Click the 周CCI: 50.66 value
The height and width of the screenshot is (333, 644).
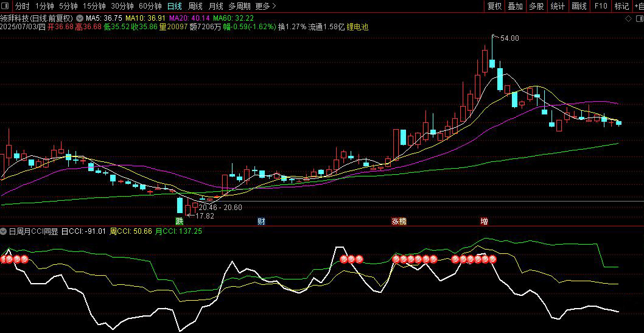[x=130, y=231]
